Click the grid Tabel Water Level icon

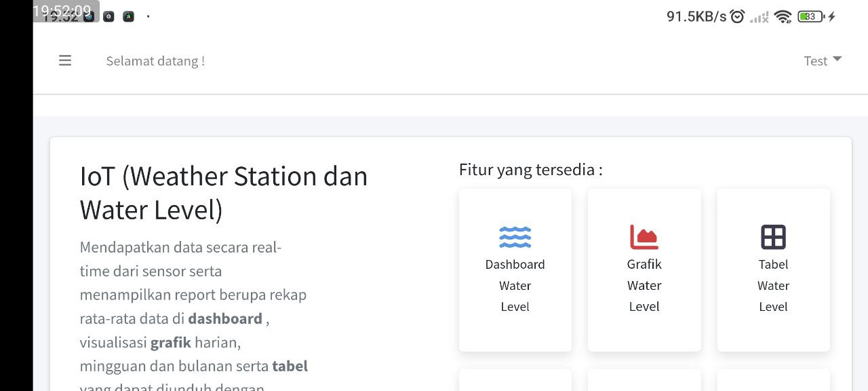point(773,237)
